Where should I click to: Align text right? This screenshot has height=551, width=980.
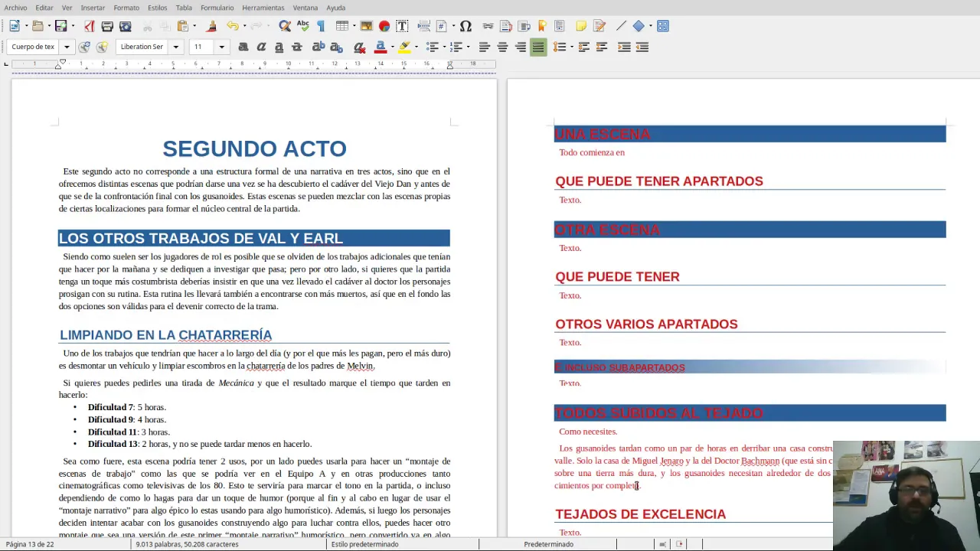click(521, 47)
